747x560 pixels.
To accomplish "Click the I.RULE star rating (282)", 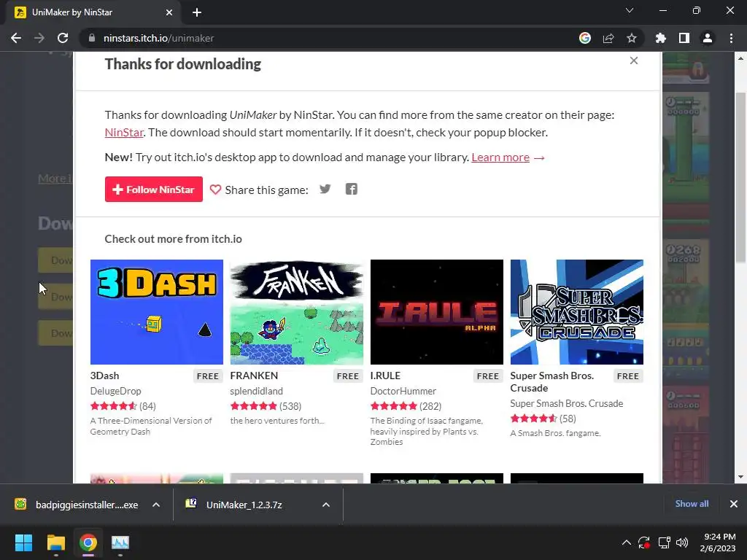I will [x=406, y=406].
